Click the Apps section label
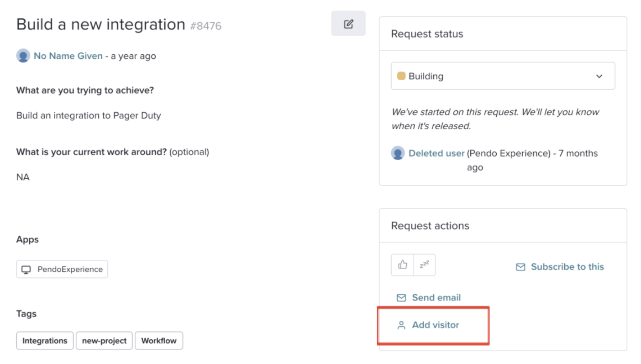The height and width of the screenshot is (364, 641). point(27,240)
